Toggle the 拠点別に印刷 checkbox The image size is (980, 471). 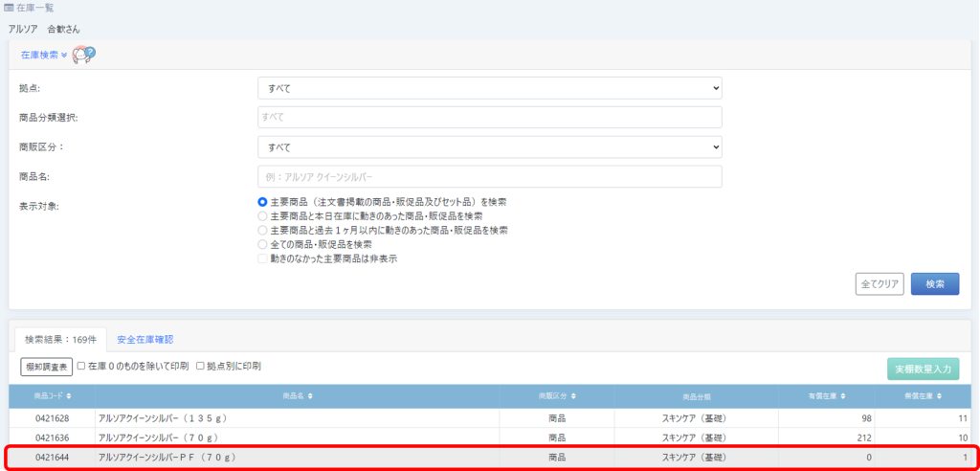click(x=200, y=366)
